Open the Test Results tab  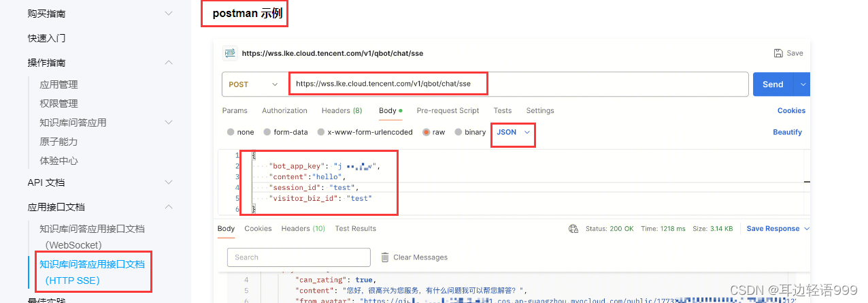pyautogui.click(x=355, y=229)
